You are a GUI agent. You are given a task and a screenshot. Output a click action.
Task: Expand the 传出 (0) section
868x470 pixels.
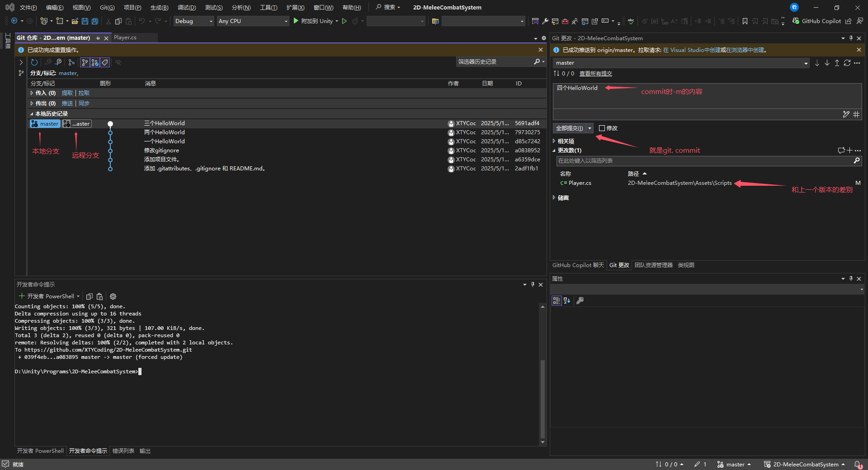(32, 103)
